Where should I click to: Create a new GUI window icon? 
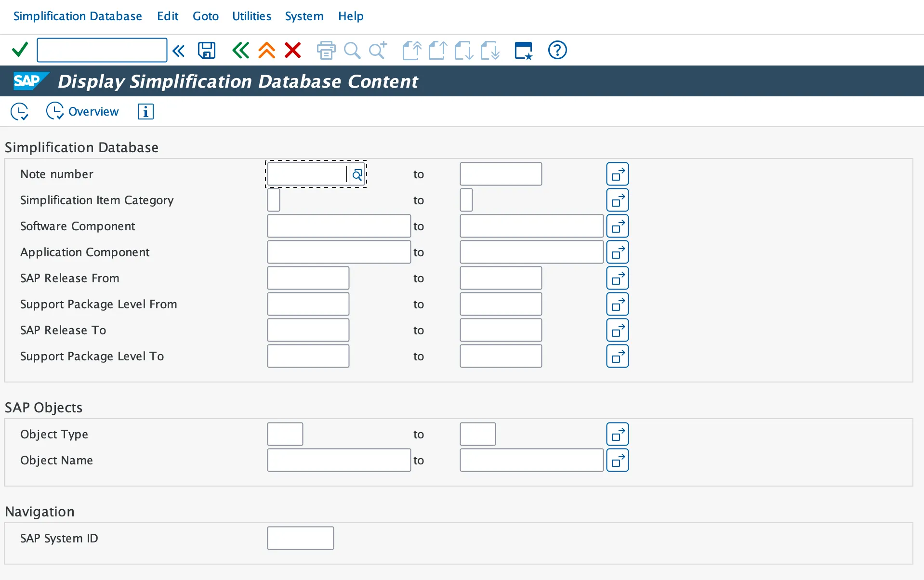point(524,50)
